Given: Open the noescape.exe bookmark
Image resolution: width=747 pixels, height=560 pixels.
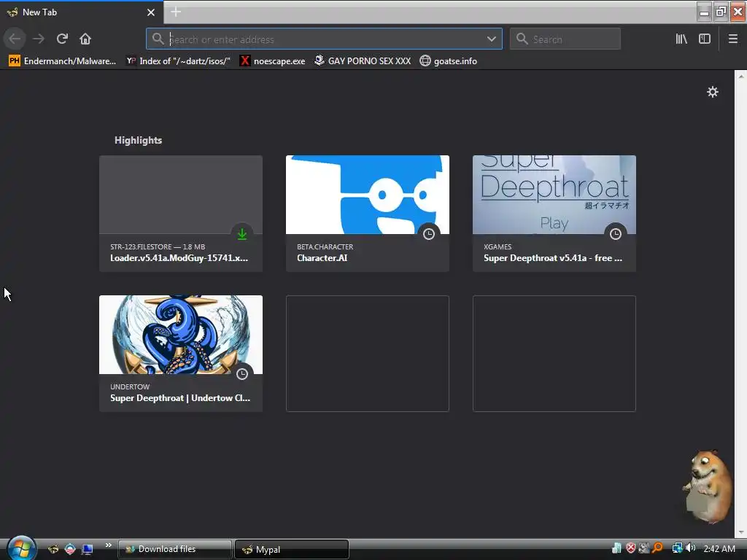Looking at the screenshot, I should tap(273, 61).
